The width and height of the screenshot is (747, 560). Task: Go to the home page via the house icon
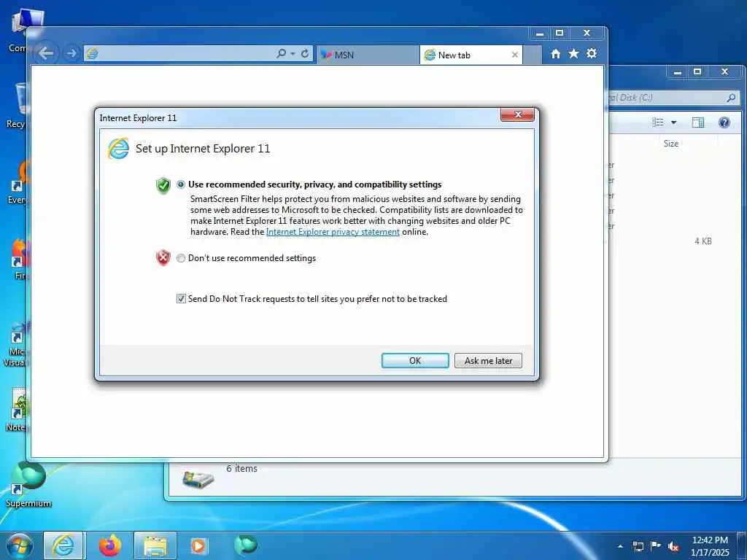point(555,54)
